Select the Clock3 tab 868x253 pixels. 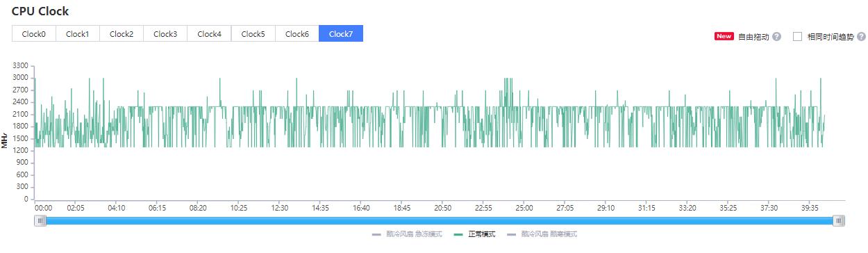(165, 33)
